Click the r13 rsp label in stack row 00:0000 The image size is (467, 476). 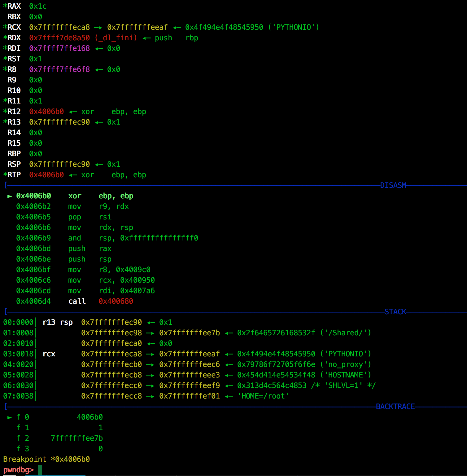[58, 322]
